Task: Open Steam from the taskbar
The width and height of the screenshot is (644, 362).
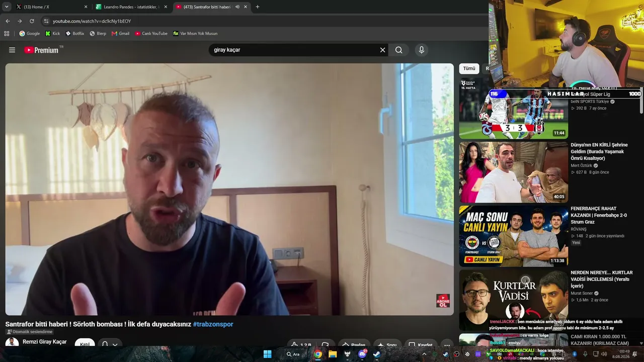Action: click(x=377, y=354)
